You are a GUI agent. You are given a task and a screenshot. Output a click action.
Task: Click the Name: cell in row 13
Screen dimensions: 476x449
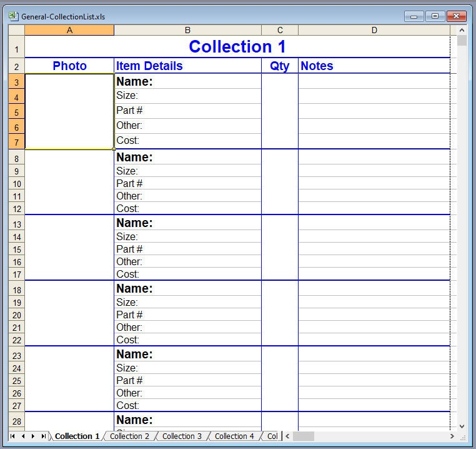click(x=187, y=223)
